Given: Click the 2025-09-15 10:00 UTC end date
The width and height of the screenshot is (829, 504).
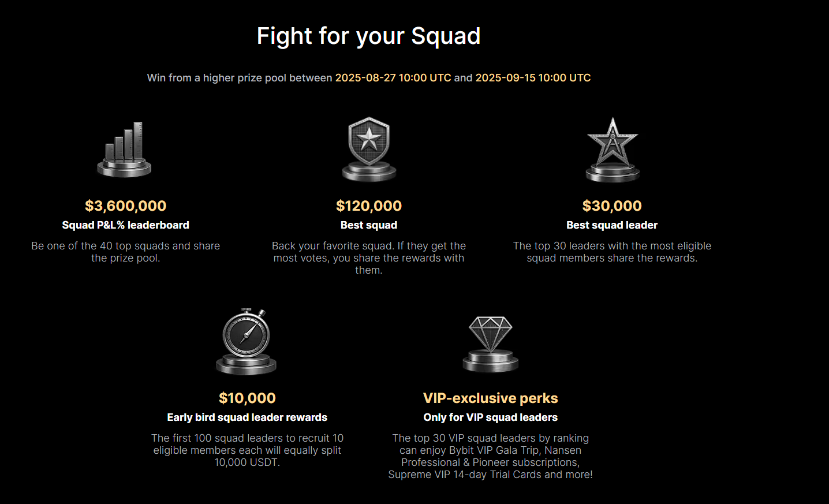Looking at the screenshot, I should click(533, 78).
